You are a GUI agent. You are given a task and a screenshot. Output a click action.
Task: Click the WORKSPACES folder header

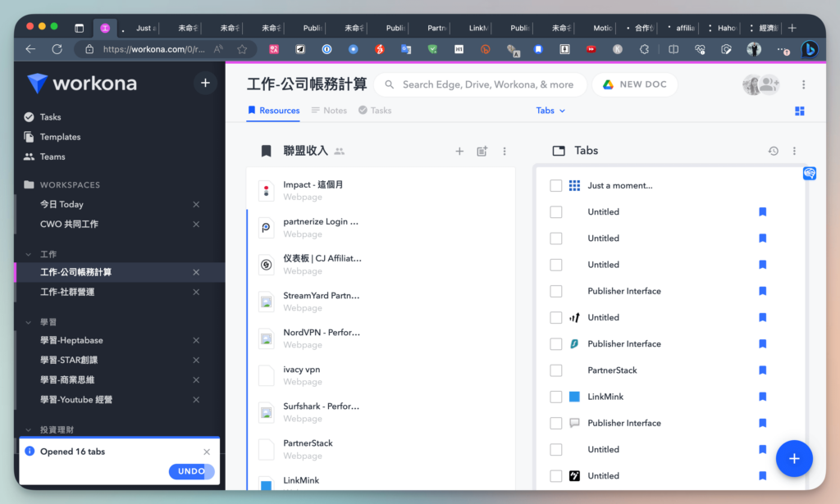point(62,184)
